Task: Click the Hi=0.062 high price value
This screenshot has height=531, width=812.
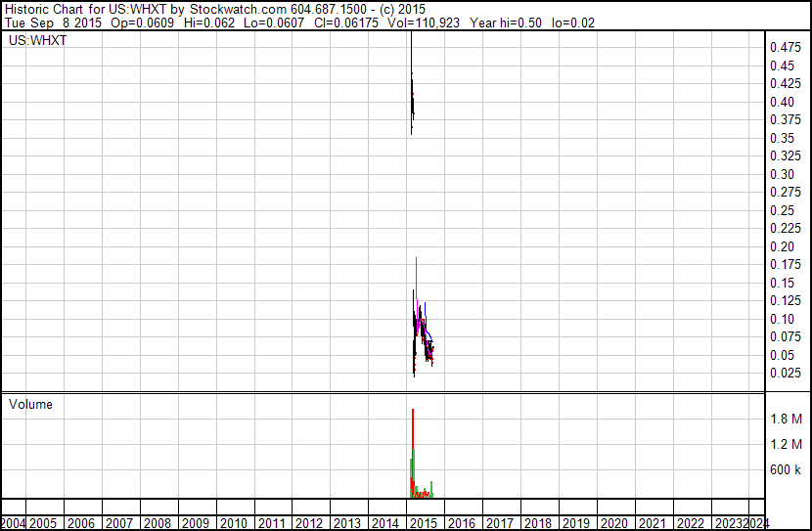Action: 209,22
